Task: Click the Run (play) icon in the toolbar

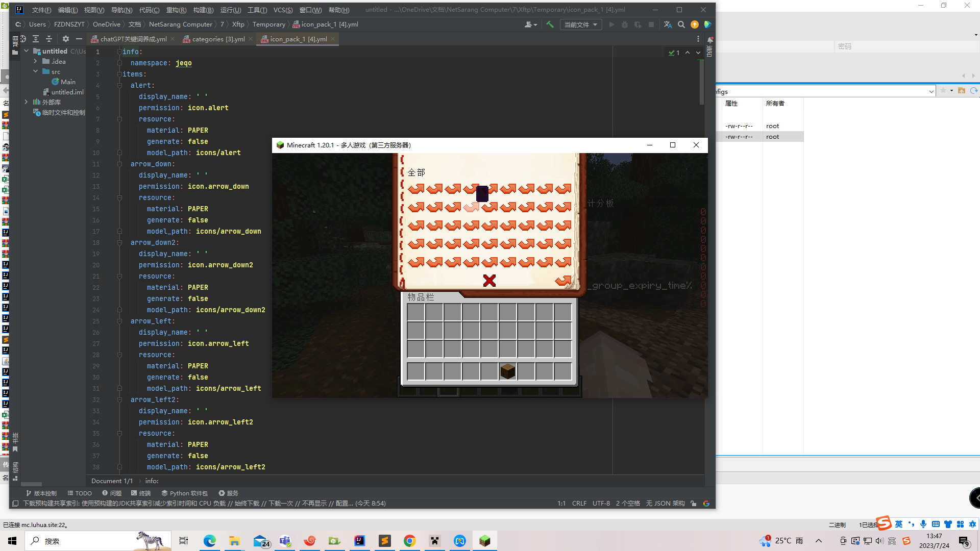Action: pos(611,24)
